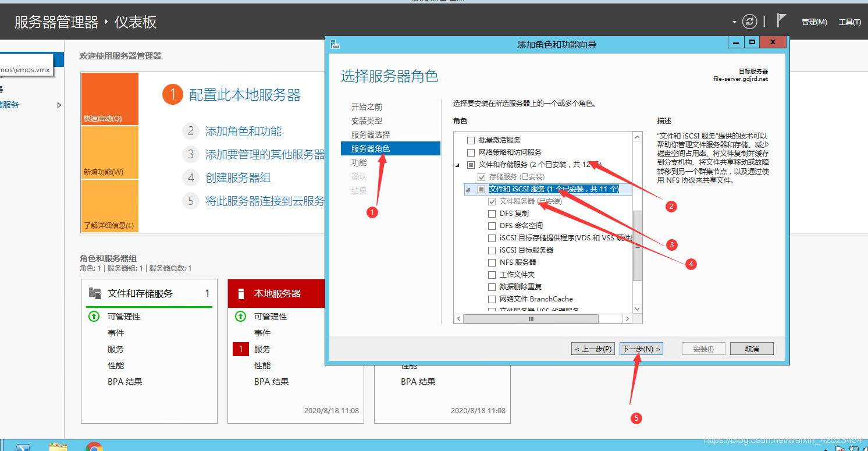868x451 pixels.
Task: Check the 数据删除重复 checkbox
Action: (492, 287)
